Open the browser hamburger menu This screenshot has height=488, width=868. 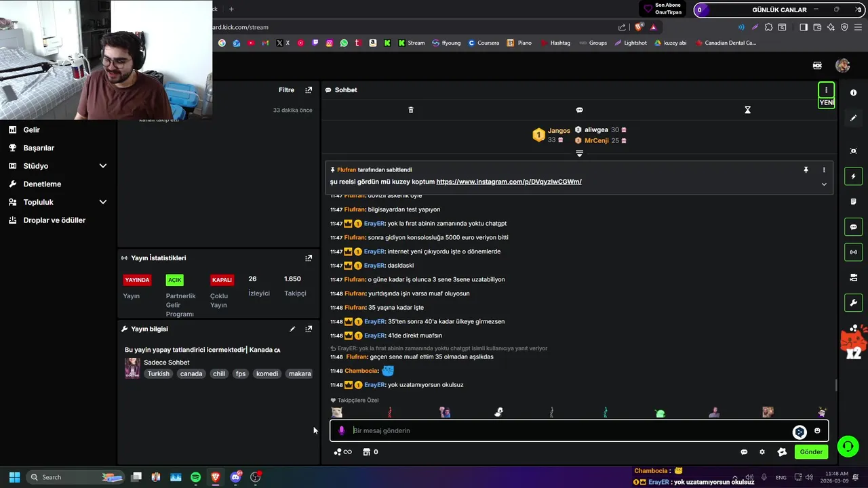(x=859, y=27)
